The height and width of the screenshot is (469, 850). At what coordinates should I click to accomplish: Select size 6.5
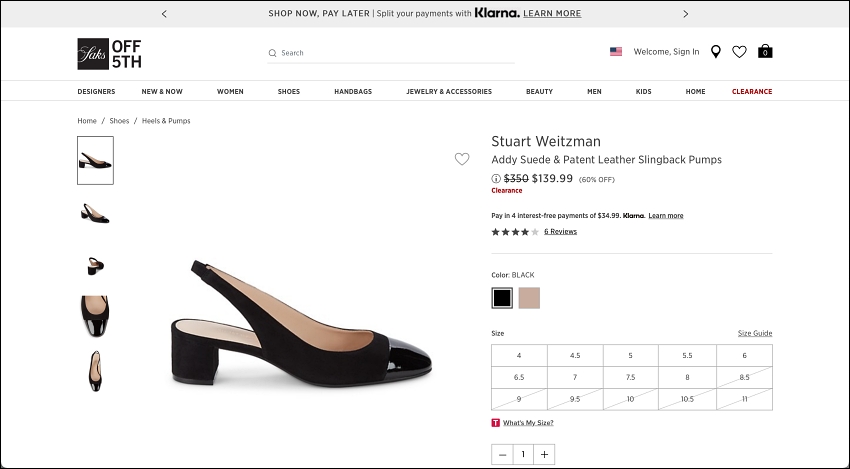coord(519,377)
